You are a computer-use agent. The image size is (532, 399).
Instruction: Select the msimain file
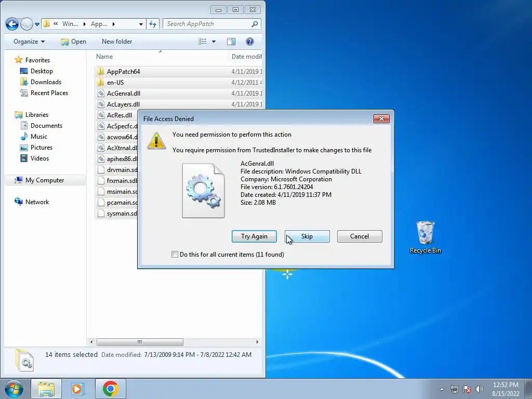click(117, 191)
